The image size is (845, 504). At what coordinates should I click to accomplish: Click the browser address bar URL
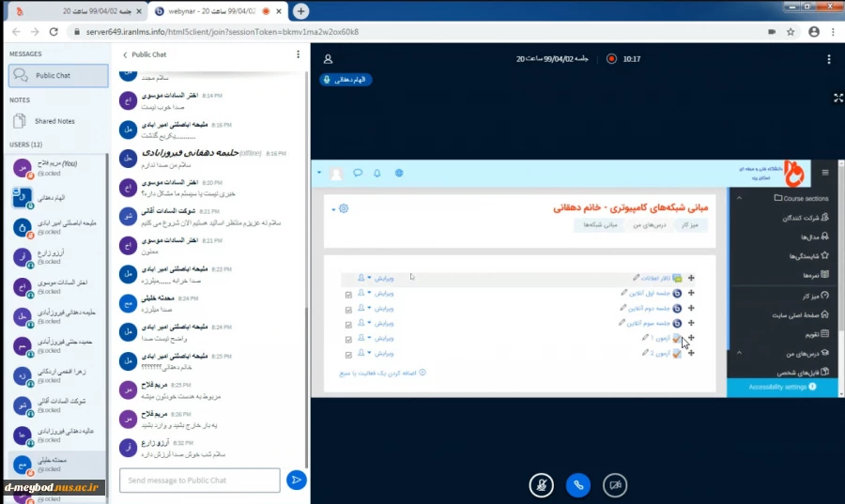pyautogui.click(x=222, y=32)
